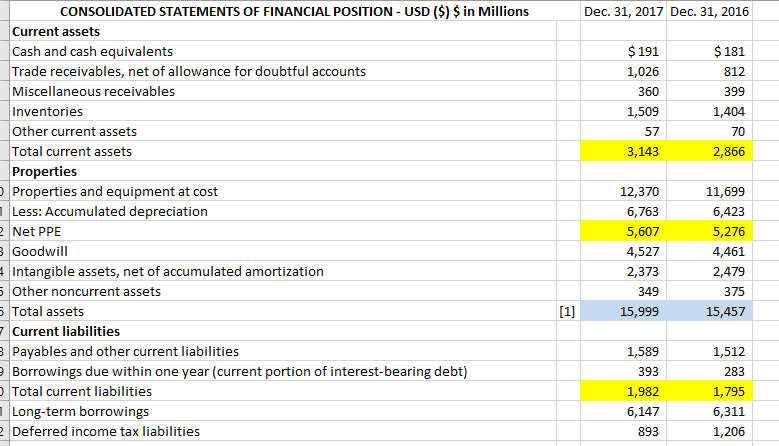Click the 283 borrowings value
Image resolution: width=779 pixels, height=446 pixels.
coord(734,371)
